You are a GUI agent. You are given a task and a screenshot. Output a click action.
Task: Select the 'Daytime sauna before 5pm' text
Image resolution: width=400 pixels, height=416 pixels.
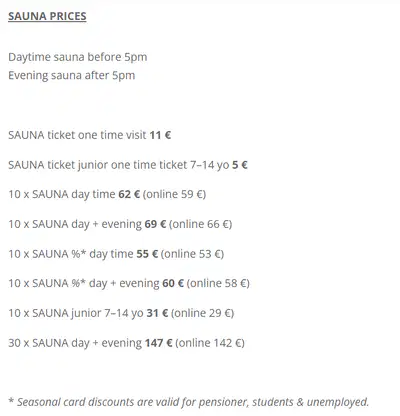(78, 57)
